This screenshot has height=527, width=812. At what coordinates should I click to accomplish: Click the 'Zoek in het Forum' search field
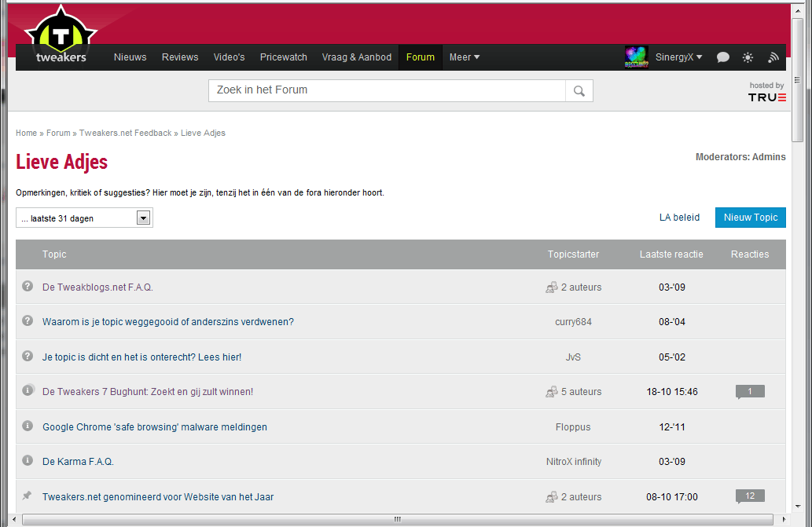point(388,90)
